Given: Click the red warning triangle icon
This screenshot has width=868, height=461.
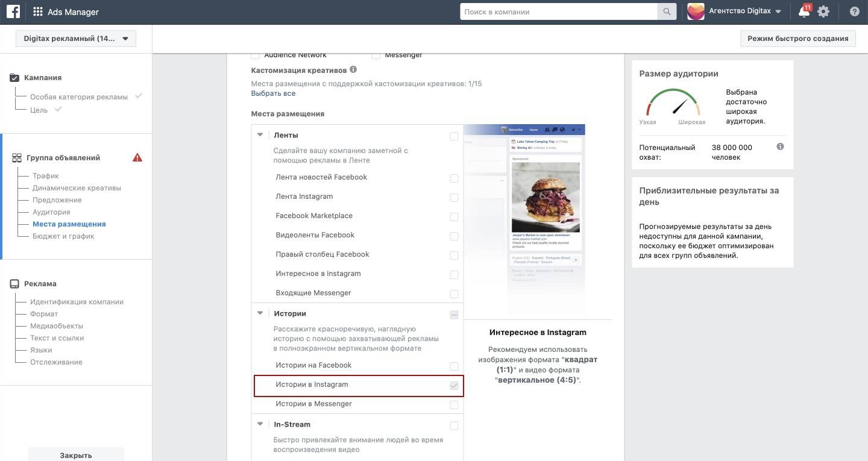Looking at the screenshot, I should point(137,158).
